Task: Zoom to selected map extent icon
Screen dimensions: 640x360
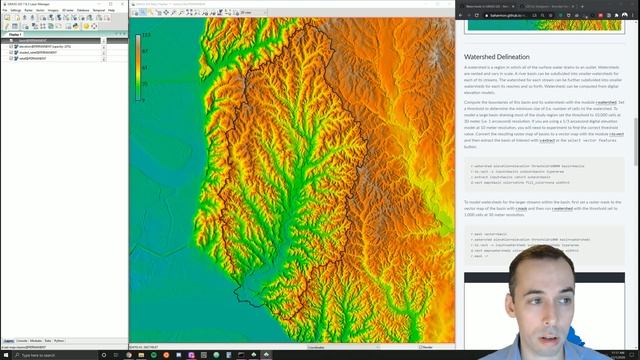Action: (189, 13)
